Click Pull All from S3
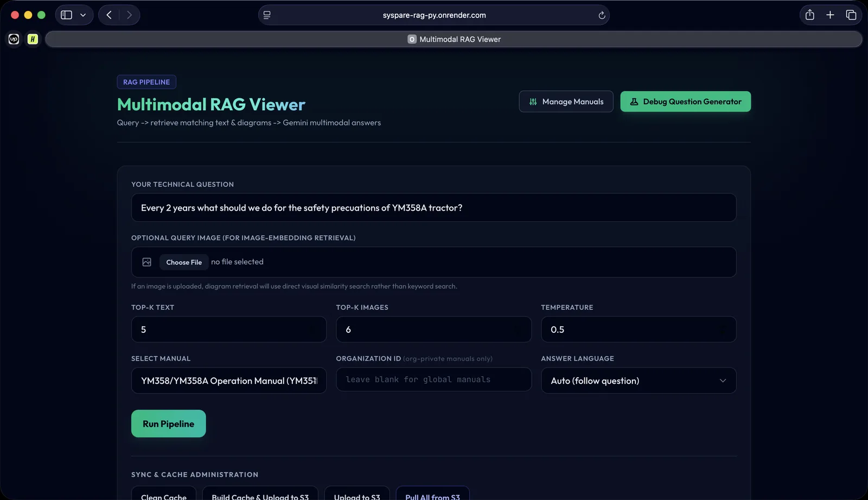This screenshot has height=500, width=868. click(432, 494)
